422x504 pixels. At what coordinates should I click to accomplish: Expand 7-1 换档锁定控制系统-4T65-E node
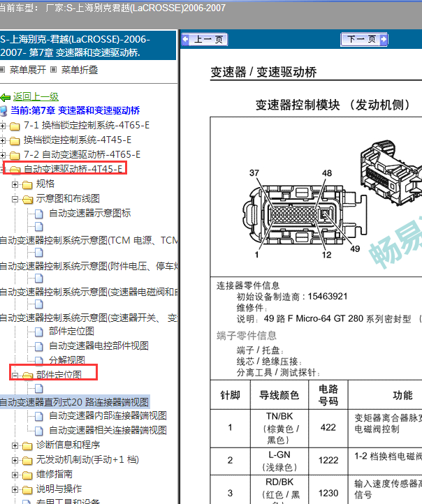point(3,126)
